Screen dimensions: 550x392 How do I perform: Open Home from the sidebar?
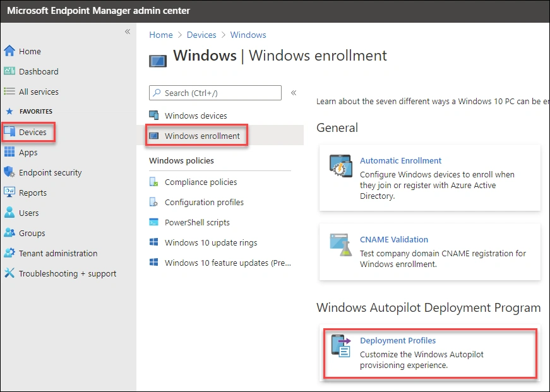pos(30,51)
